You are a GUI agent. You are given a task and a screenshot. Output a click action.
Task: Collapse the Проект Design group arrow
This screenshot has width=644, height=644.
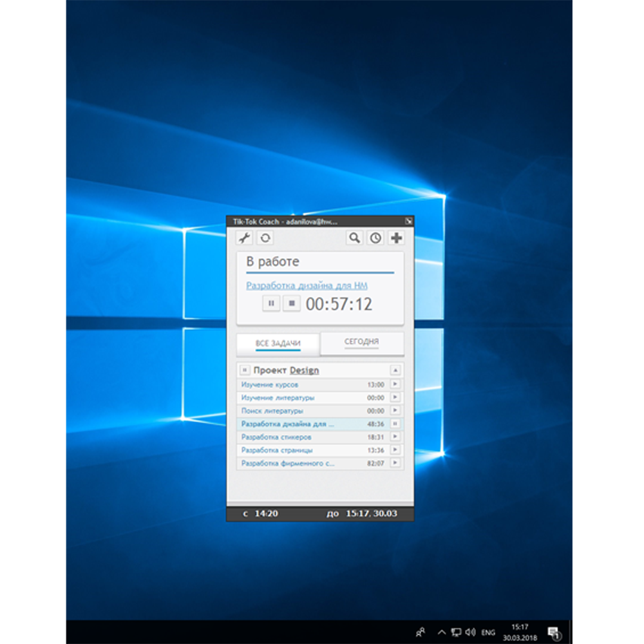(395, 370)
